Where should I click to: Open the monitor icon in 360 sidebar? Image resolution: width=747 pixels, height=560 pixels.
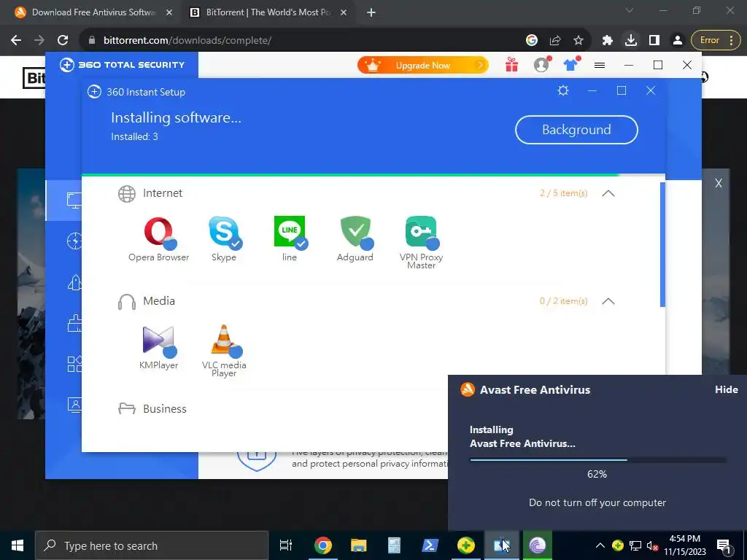tap(74, 200)
